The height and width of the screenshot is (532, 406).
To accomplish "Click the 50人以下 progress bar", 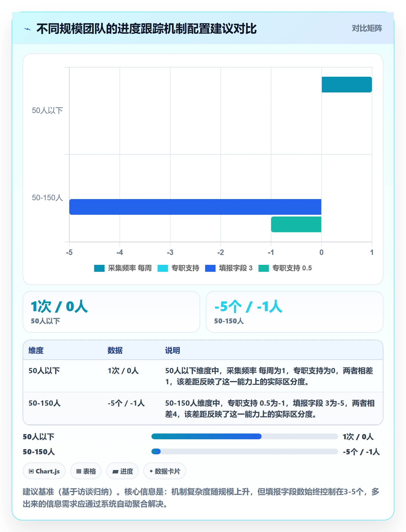I will (x=244, y=436).
